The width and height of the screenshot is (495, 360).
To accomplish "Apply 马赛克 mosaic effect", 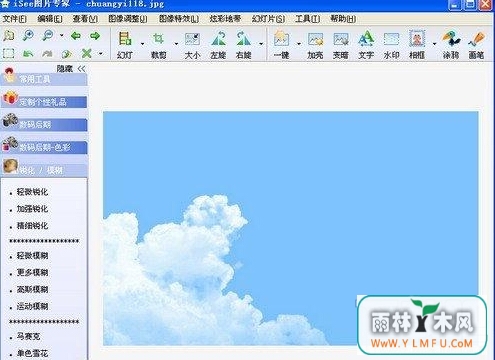I will [28, 336].
